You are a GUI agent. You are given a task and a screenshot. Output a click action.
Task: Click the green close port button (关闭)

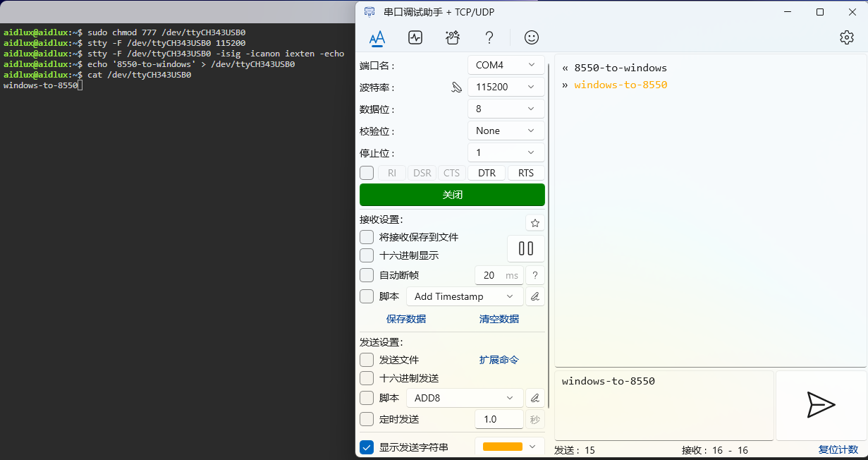click(x=452, y=195)
